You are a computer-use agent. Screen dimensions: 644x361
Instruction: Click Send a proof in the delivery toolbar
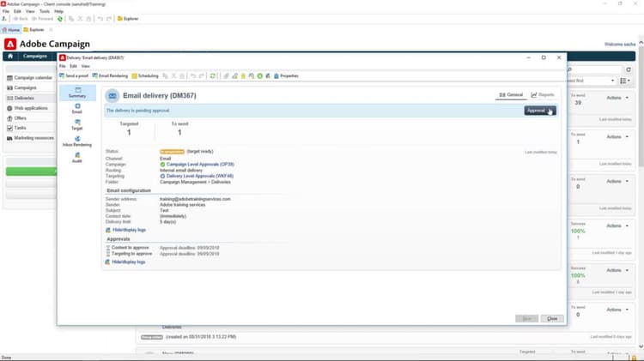coord(74,76)
